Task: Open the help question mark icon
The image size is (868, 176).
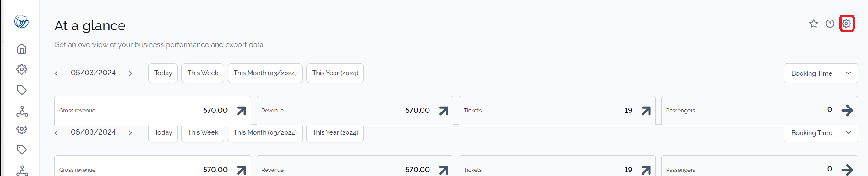Action: pyautogui.click(x=830, y=24)
